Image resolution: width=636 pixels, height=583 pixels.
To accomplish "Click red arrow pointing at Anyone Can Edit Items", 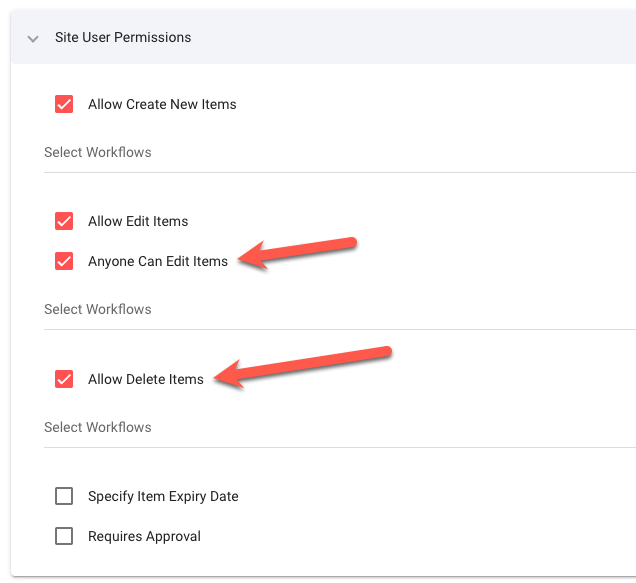I will [297, 253].
